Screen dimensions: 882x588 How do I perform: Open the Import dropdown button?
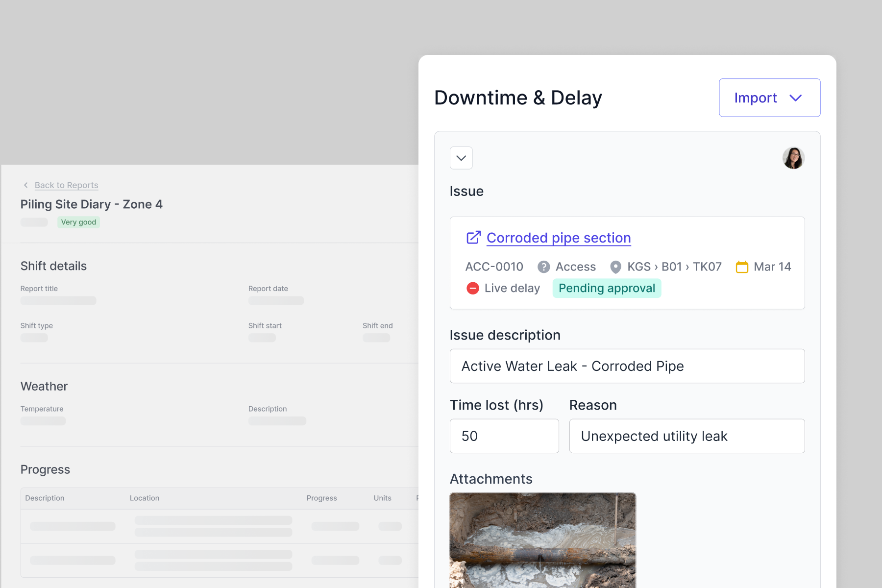pyautogui.click(x=769, y=98)
